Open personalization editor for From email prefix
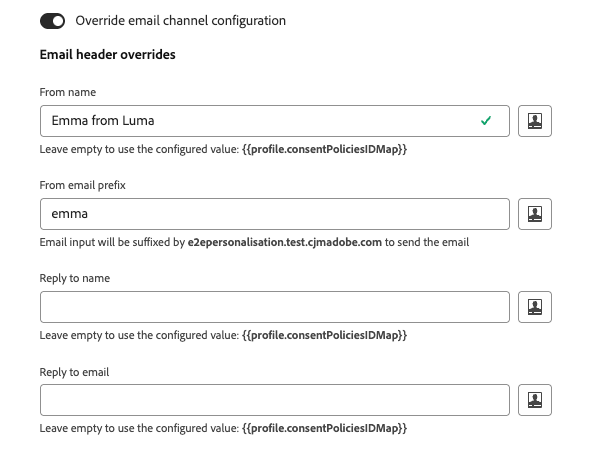 click(535, 214)
